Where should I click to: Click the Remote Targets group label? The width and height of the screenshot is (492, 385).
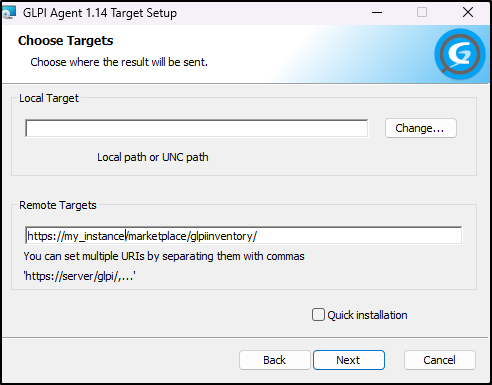[58, 205]
